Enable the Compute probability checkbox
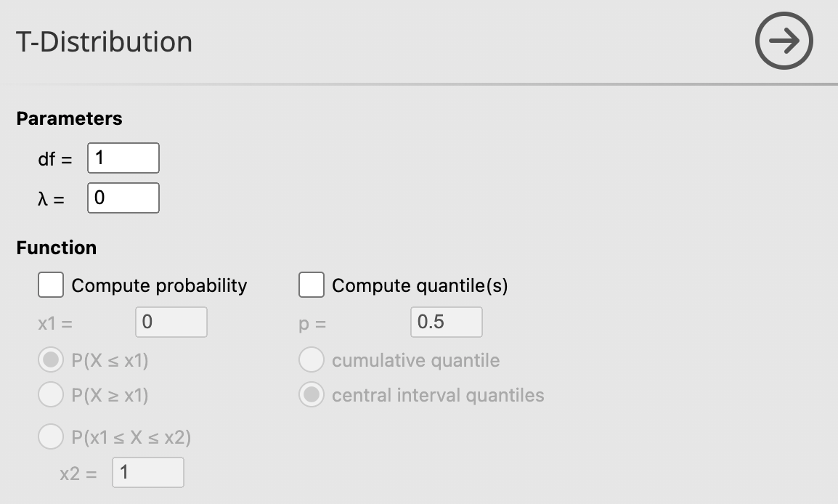 click(x=51, y=285)
